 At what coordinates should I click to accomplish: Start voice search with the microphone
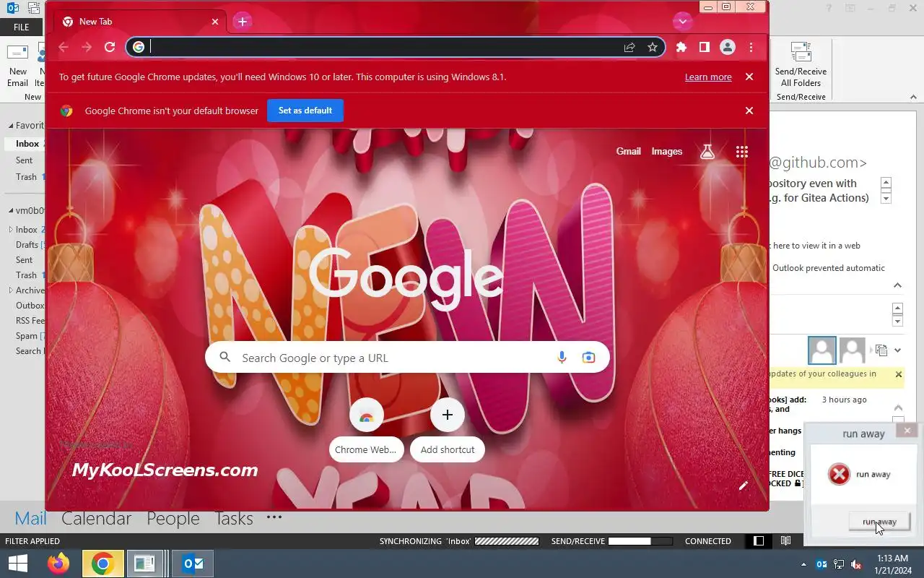click(562, 358)
